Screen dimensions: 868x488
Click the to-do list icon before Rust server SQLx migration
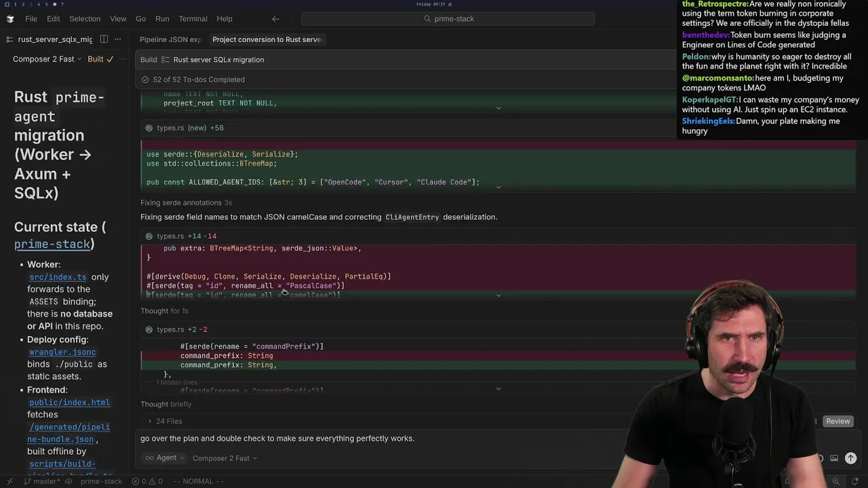click(x=165, y=60)
